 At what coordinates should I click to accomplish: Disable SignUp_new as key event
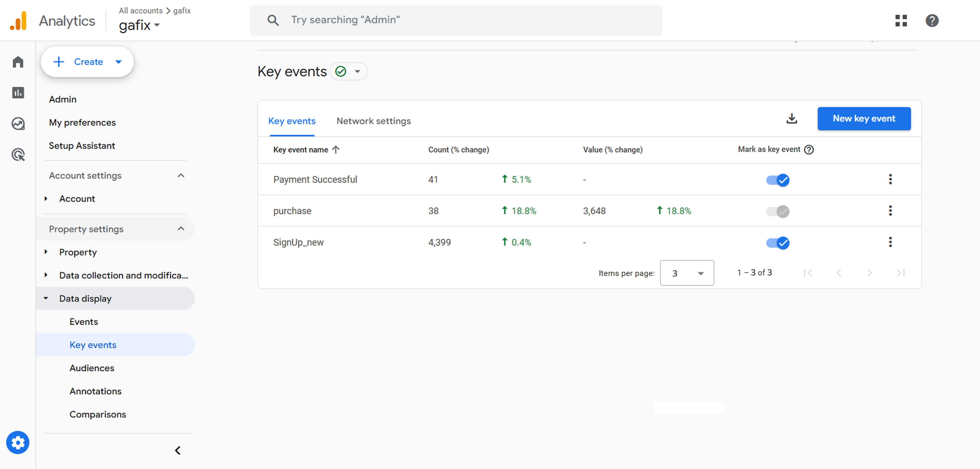click(778, 243)
